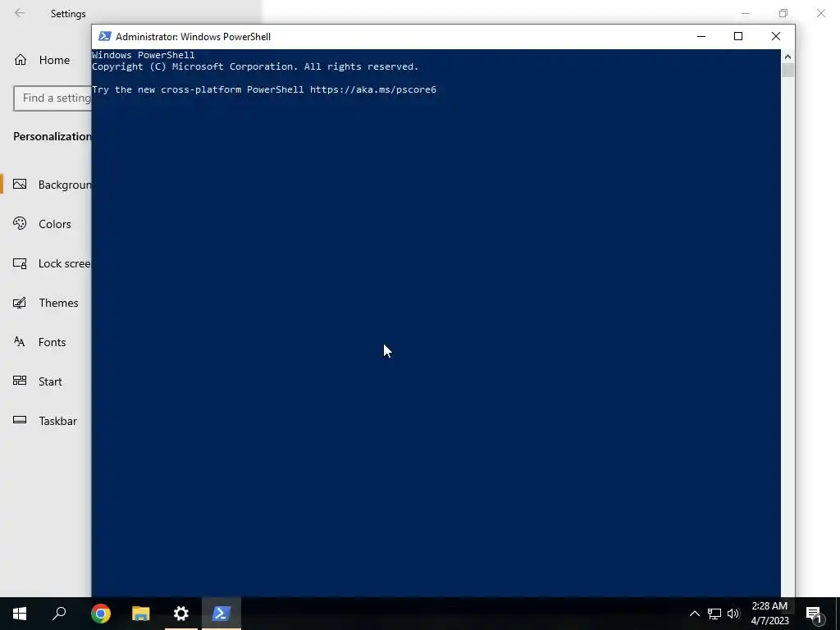Click the Settings back arrow

(x=20, y=13)
